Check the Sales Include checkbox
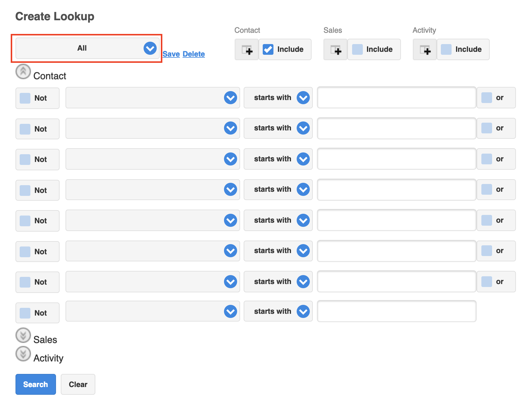 pyautogui.click(x=357, y=49)
